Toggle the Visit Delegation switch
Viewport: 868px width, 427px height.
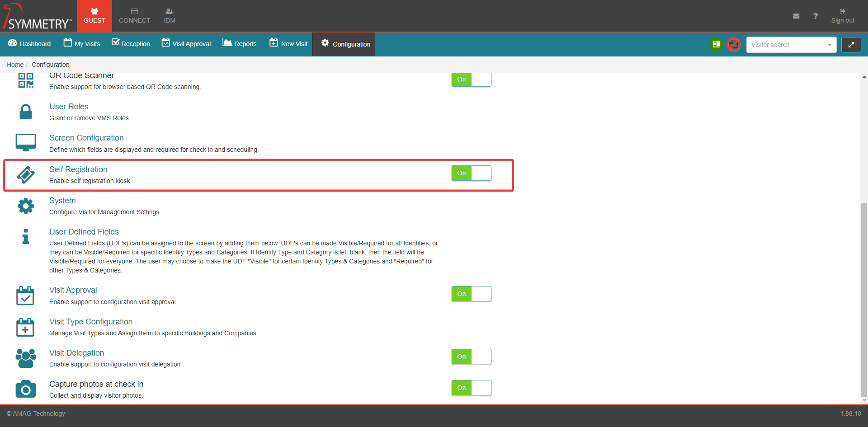point(471,357)
